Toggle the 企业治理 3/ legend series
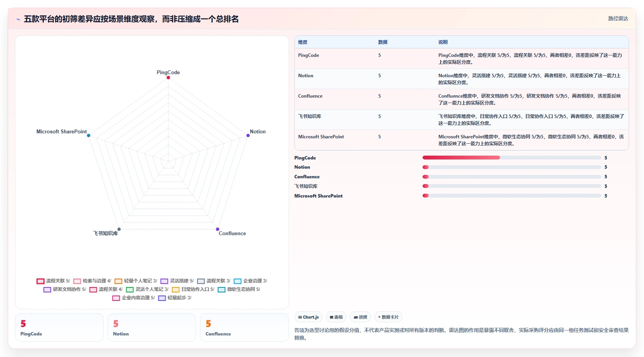644x357 pixels. pyautogui.click(x=250, y=281)
